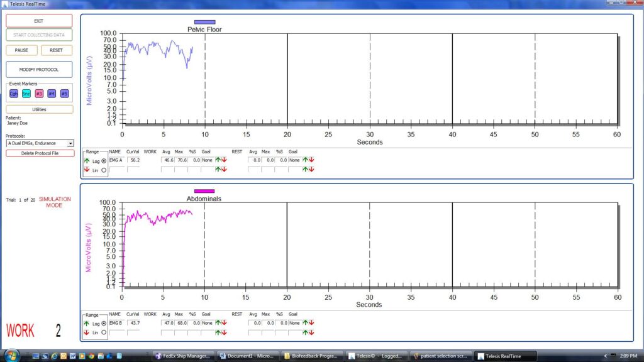Open the Utilities panel
644x362 pixels.
tap(40, 109)
